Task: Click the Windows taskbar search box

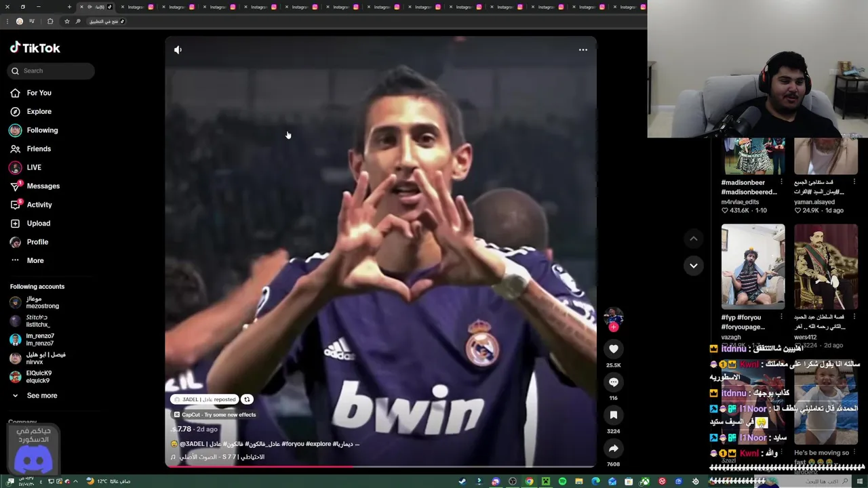Action: [804, 481]
